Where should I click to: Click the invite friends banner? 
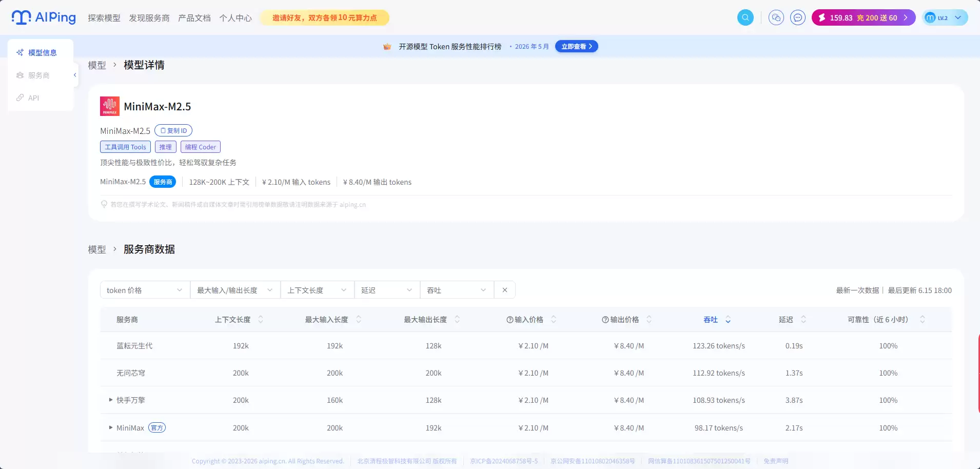click(x=324, y=17)
